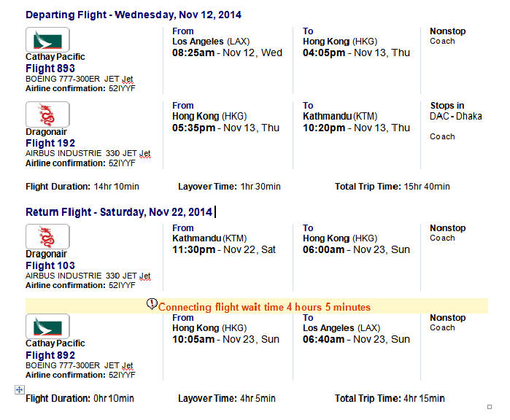This screenshot has height=420, width=510.
Task: Click the Cathay Pacific logo for Flight 893
Action: point(47,39)
